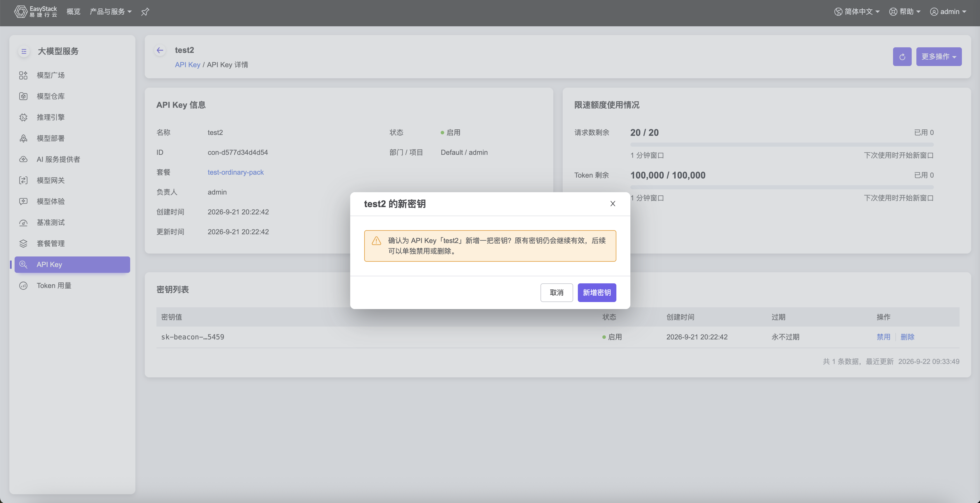Screen dimensions: 980x503
Task: Click the back arrow next to test2
Action: [x=160, y=50]
